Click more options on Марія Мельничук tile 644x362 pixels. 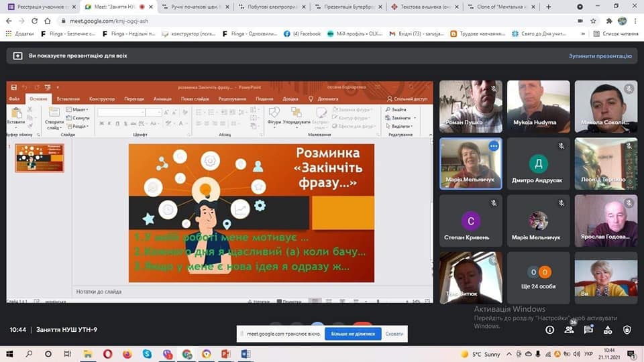[494, 146]
